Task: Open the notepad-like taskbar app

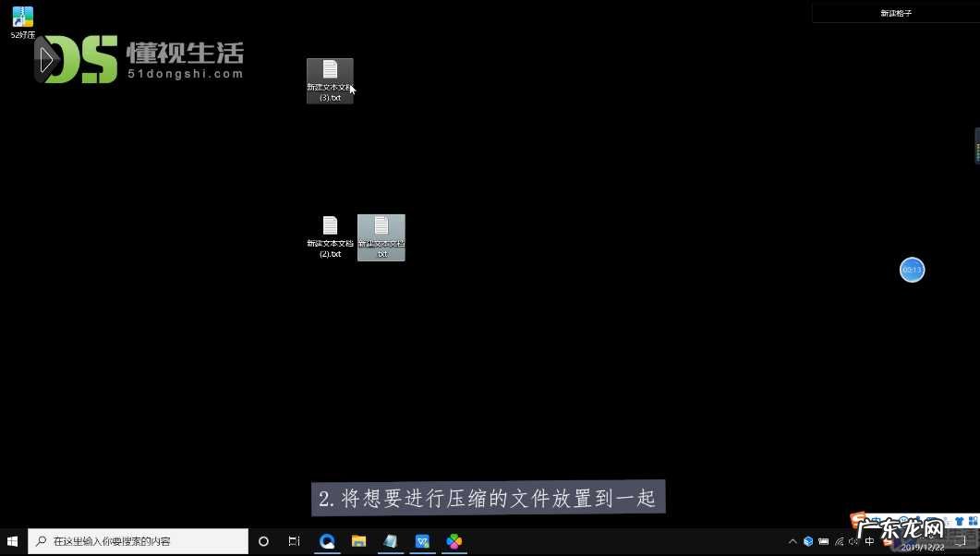Action: [391, 541]
